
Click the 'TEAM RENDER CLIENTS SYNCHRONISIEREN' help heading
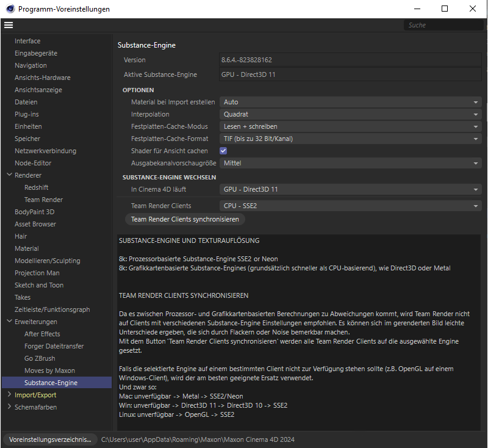click(184, 295)
